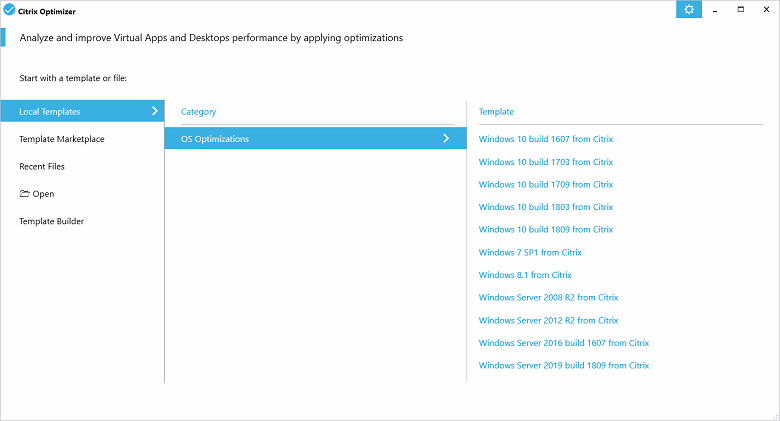Image resolution: width=780 pixels, height=421 pixels.
Task: Click the folder icon next to Open
Action: click(24, 194)
